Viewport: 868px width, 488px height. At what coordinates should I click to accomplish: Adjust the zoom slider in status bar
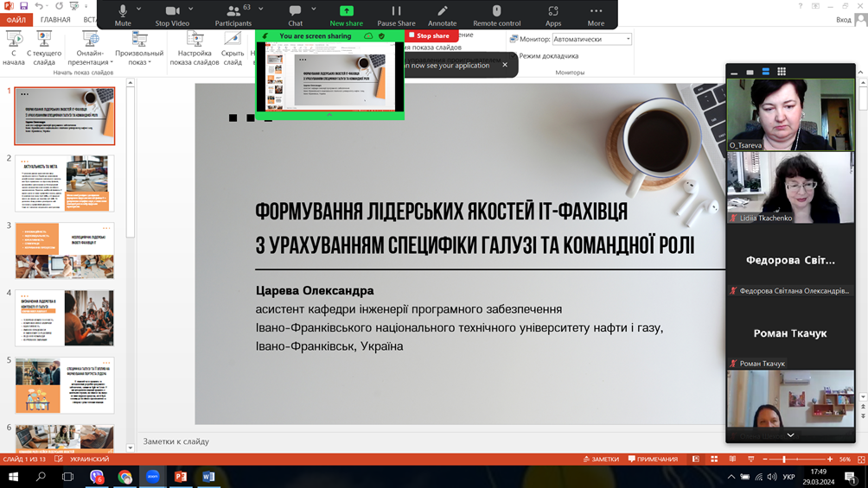click(784, 459)
